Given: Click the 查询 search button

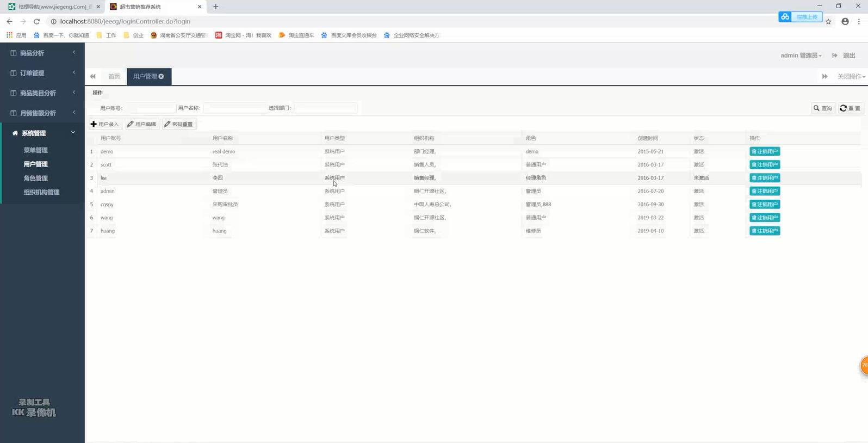Looking at the screenshot, I should click(x=823, y=108).
